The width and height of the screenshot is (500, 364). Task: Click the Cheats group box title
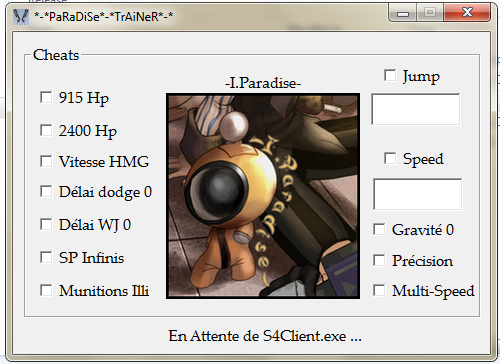pyautogui.click(x=56, y=55)
